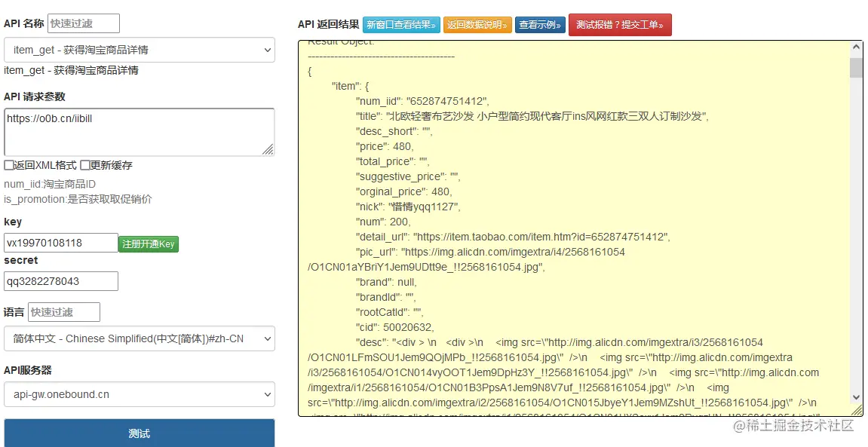Enable the 返回XML格式 checkbox
This screenshot has height=447, width=868.
(9, 165)
